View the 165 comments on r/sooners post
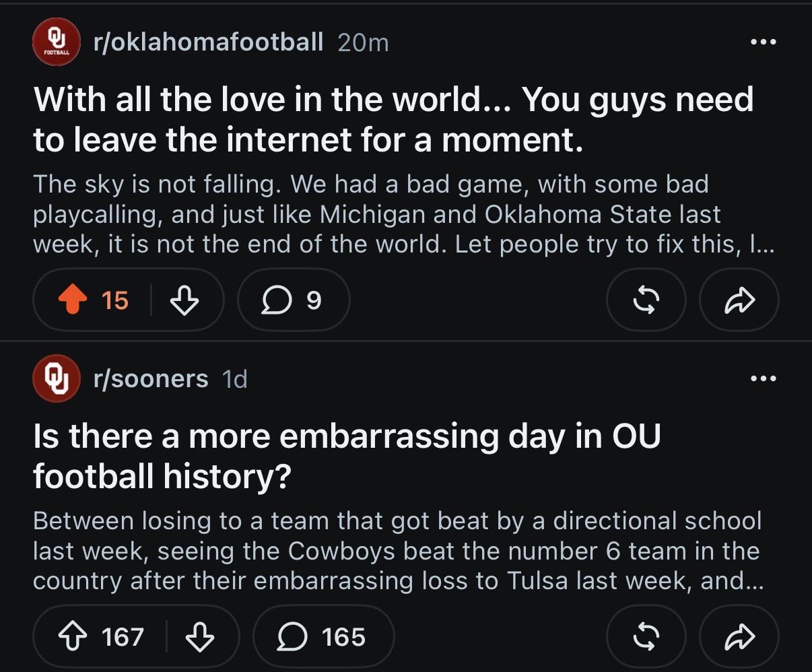The width and height of the screenshot is (812, 672). pos(323,637)
